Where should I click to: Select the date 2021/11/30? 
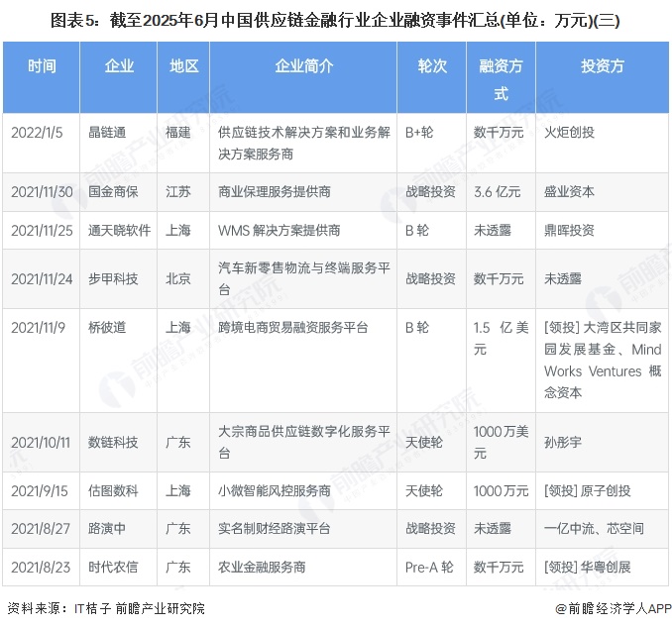tap(42, 192)
